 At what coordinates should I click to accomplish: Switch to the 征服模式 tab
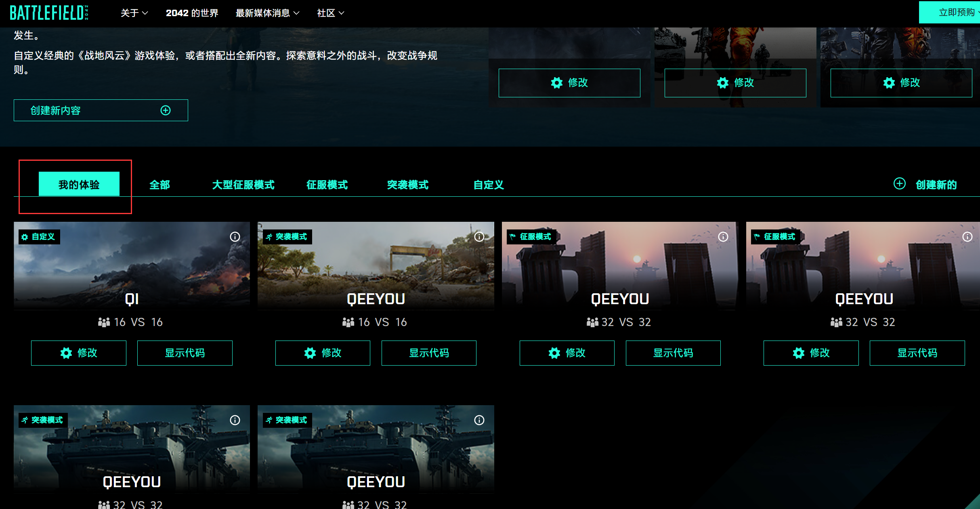click(327, 185)
